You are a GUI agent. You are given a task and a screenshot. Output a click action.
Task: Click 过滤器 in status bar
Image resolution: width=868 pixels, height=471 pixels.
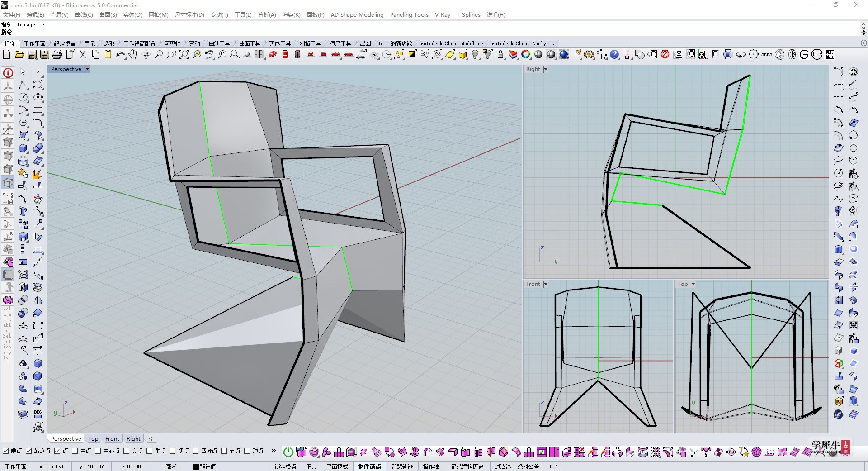click(503, 466)
